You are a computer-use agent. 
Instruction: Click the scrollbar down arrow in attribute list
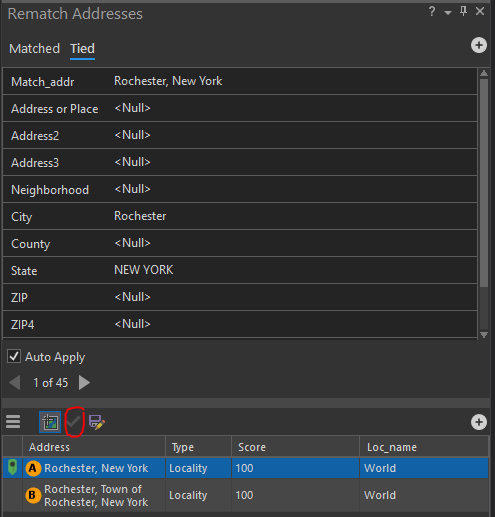484,334
